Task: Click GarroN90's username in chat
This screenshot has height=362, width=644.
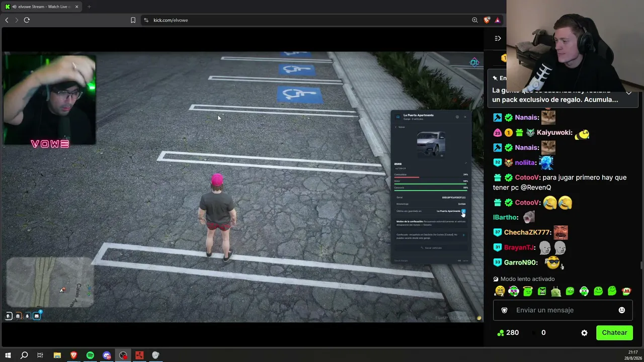Action: tap(521, 262)
